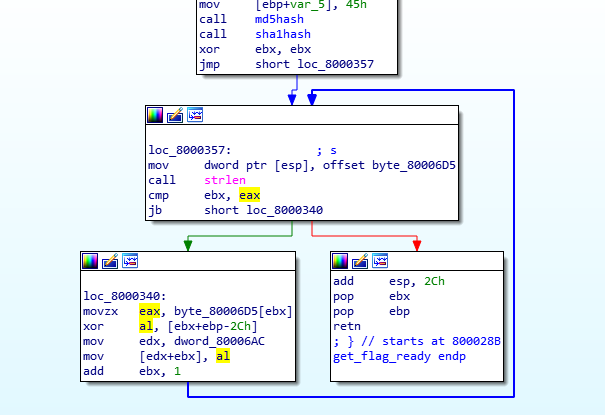Click the jb mnemonic
Screen dimensions: 605x415
tap(155, 211)
